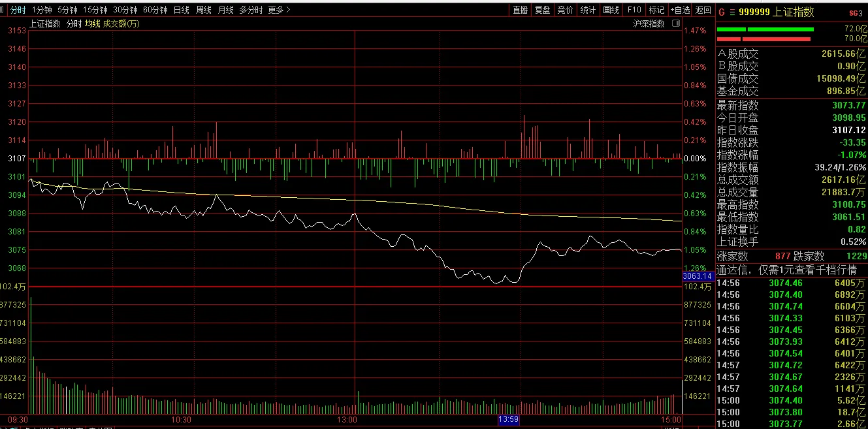The width and height of the screenshot is (868, 429).
Task: Open the 沪深指数 overlay selector
Action: [649, 24]
